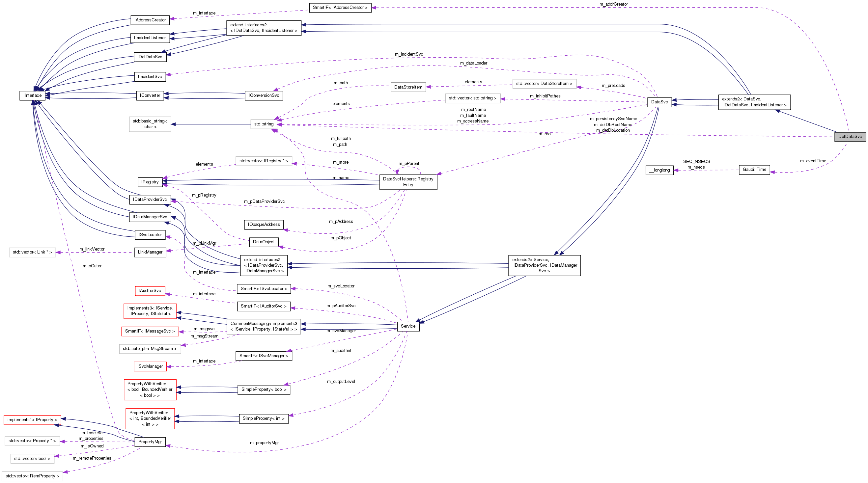Select the DataSvc class box
This screenshot has height=483, width=868.
point(659,102)
